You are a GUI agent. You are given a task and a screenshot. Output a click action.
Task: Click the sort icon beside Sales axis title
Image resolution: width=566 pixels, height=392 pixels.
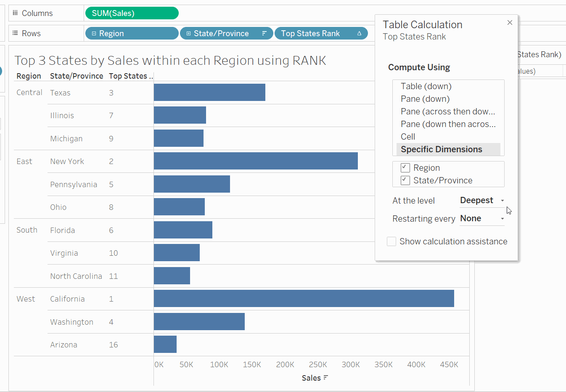tap(325, 378)
